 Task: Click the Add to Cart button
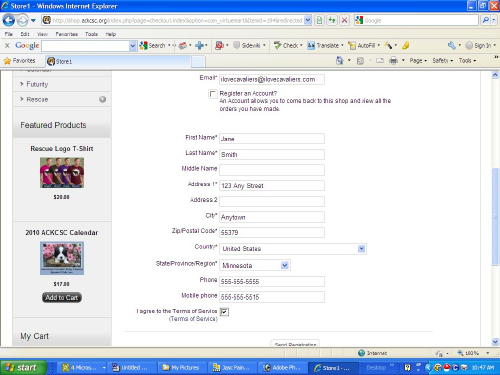coord(62,297)
